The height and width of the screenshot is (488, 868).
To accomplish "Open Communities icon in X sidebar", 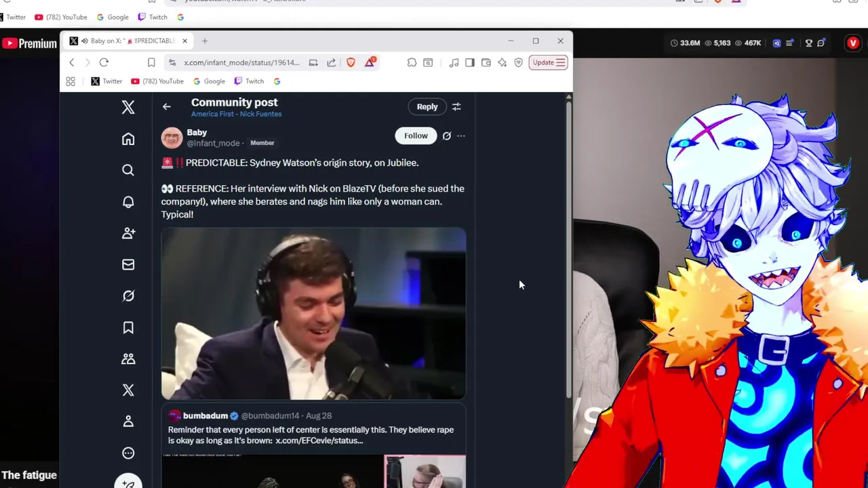I will [x=128, y=359].
